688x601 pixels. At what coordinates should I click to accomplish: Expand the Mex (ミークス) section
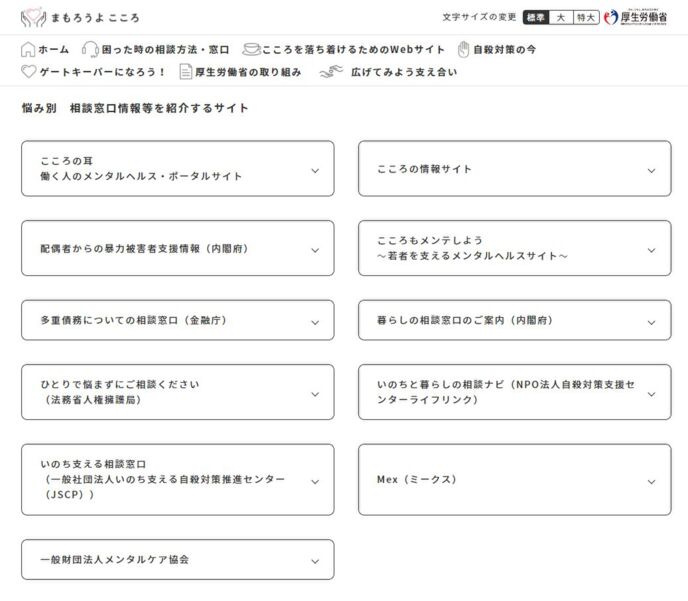(x=651, y=481)
